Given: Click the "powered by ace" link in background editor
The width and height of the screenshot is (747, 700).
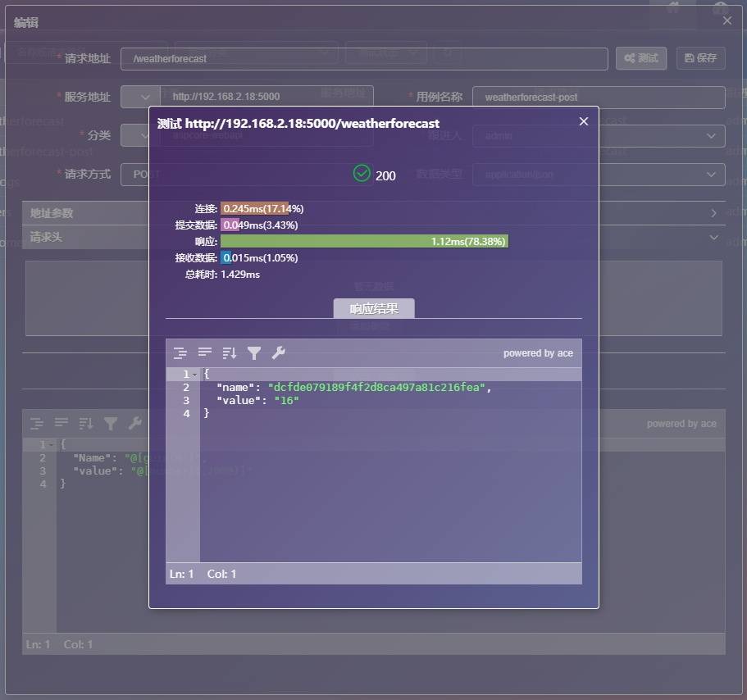Looking at the screenshot, I should coord(681,424).
